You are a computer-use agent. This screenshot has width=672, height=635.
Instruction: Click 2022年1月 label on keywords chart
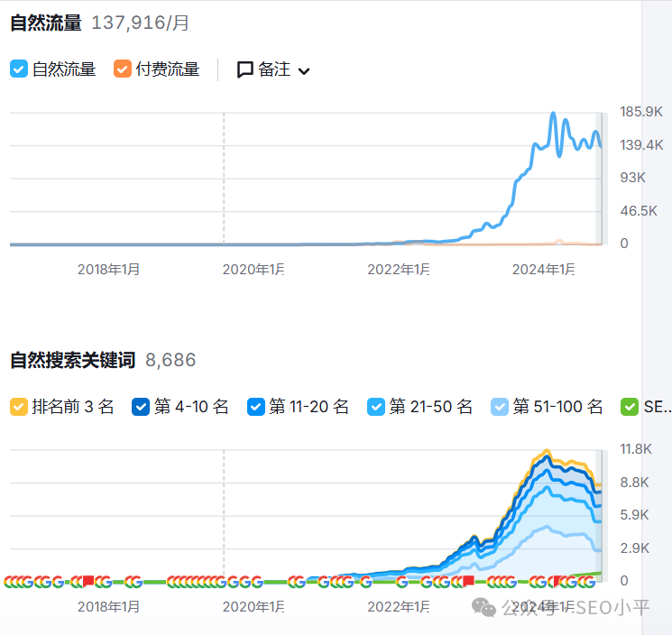[x=399, y=607]
